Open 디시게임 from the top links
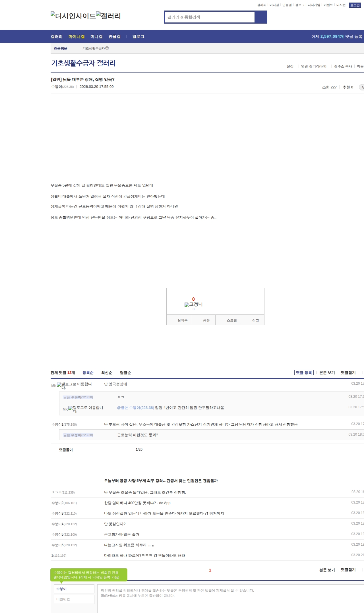The height and width of the screenshot is (613, 364). click(x=314, y=5)
